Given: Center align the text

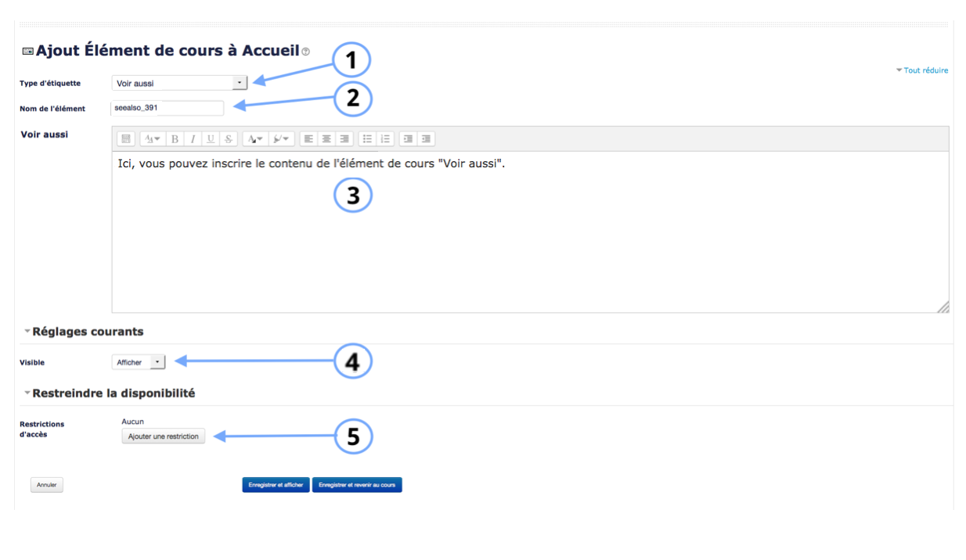Looking at the screenshot, I should coord(326,139).
